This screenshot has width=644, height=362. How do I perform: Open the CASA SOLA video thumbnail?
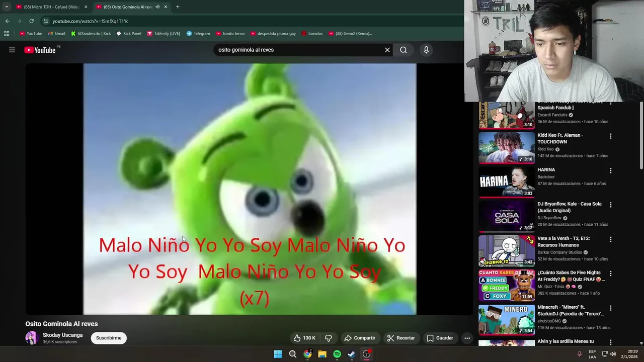pyautogui.click(x=507, y=217)
